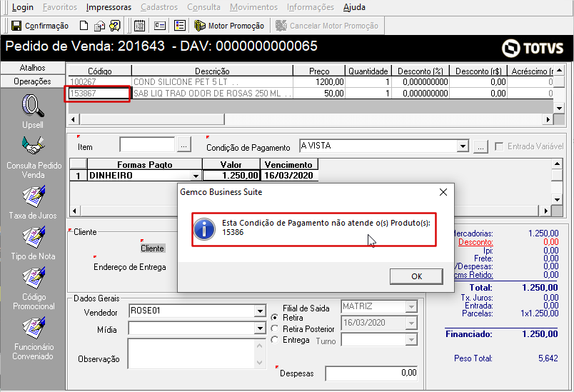Click COND SILICONE PET 5 LT description
The height and width of the screenshot is (392, 574).
(x=212, y=82)
